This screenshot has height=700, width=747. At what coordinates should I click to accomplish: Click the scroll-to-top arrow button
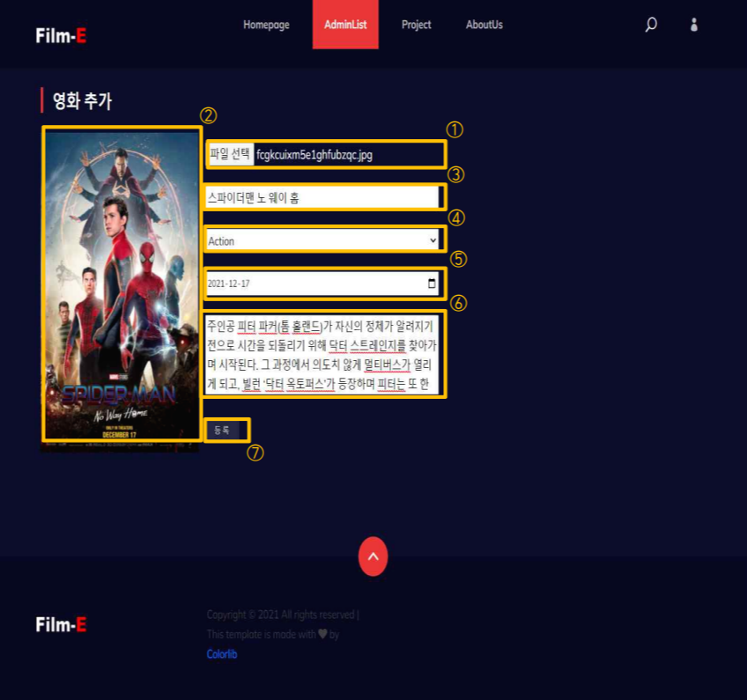[x=373, y=556]
